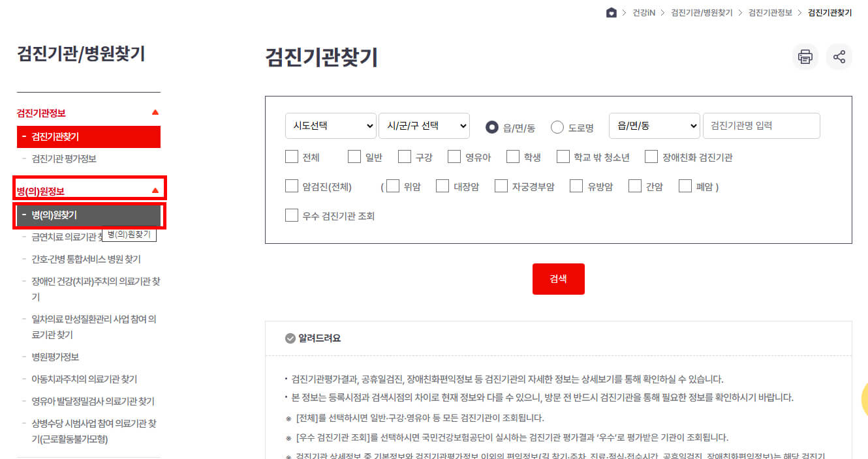Collapse the 검진기관정보 sidebar section
The width and height of the screenshot is (868, 459).
(155, 111)
